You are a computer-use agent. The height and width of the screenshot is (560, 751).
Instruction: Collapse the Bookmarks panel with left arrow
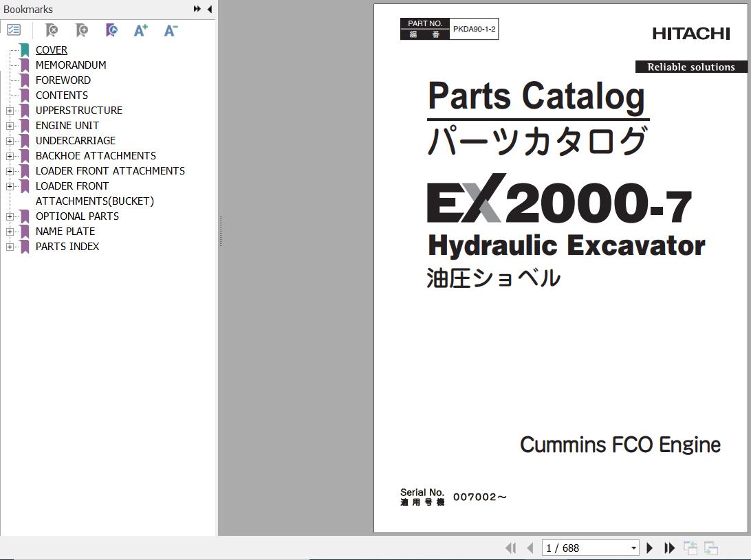point(209,9)
